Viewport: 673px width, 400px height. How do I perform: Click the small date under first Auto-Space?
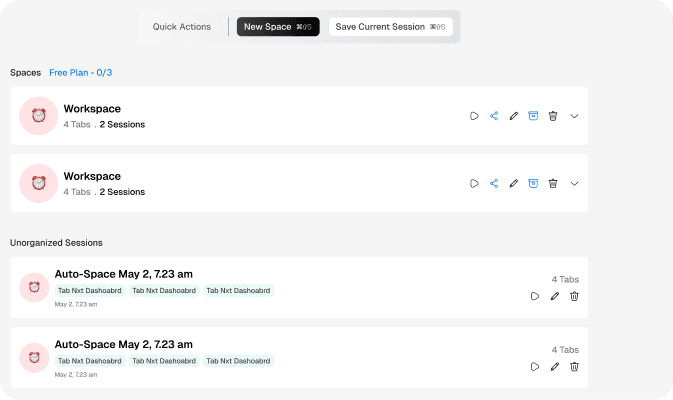(76, 304)
